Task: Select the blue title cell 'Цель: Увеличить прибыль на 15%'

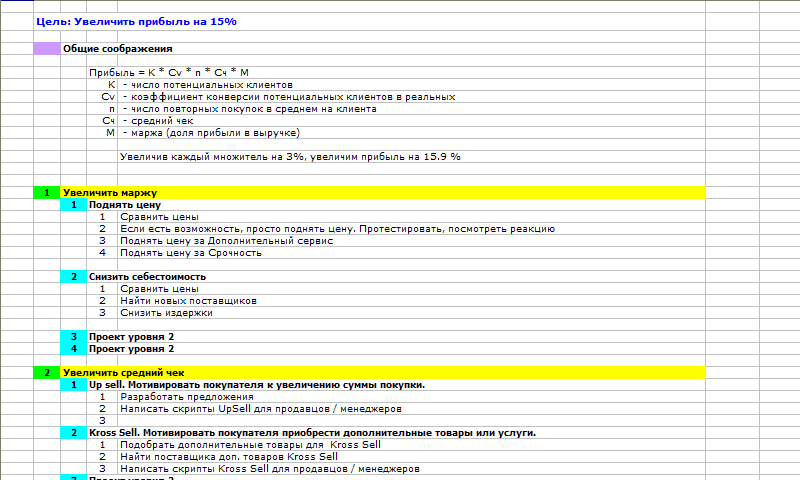Action: (x=136, y=21)
